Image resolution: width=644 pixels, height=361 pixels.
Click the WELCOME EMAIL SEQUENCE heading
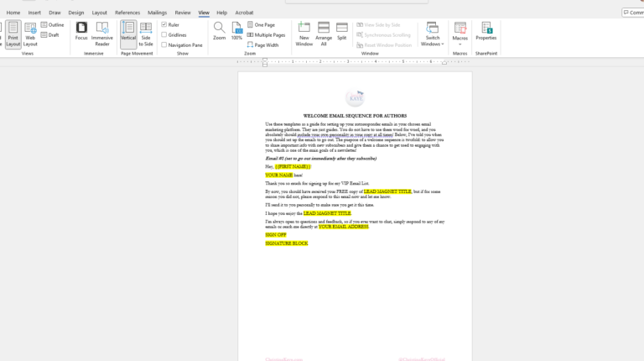(x=355, y=116)
